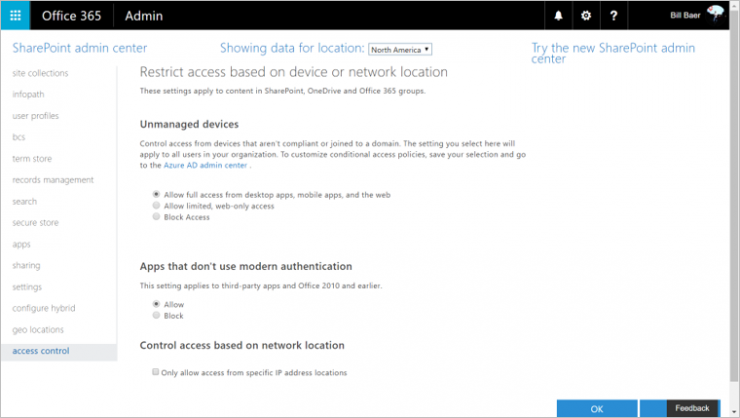Choose Allow for apps without modern authentication

coord(156,303)
